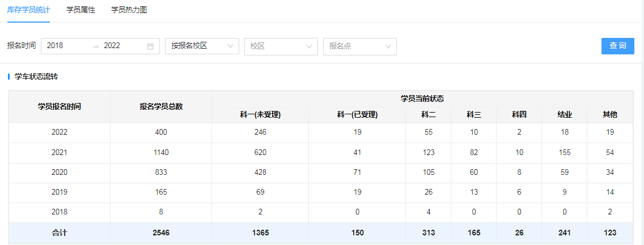644x245 pixels.
Task: Click value 155 in 2021 row
Action: (x=564, y=152)
